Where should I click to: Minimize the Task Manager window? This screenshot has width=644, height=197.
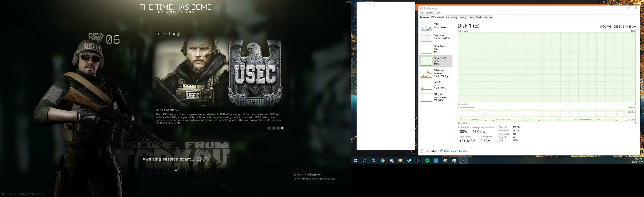click(x=619, y=8)
